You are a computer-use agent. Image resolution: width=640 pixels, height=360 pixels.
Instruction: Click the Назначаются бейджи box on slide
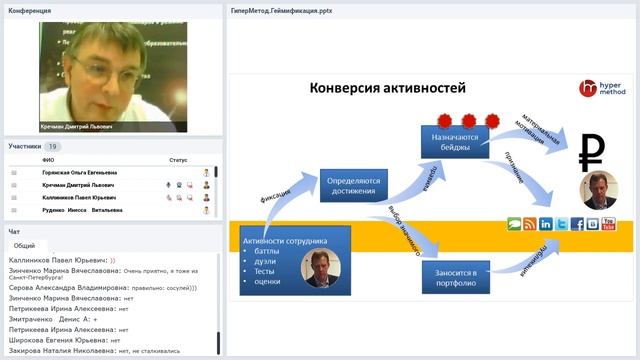coord(455,142)
